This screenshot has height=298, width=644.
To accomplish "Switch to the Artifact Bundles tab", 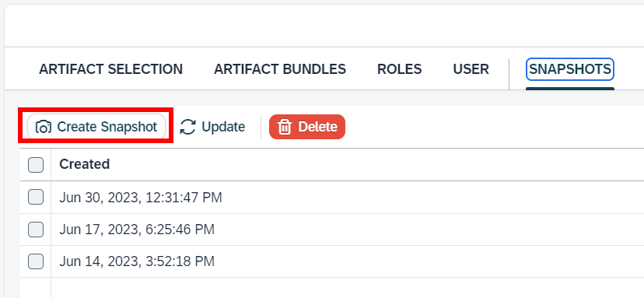I will tap(280, 69).
